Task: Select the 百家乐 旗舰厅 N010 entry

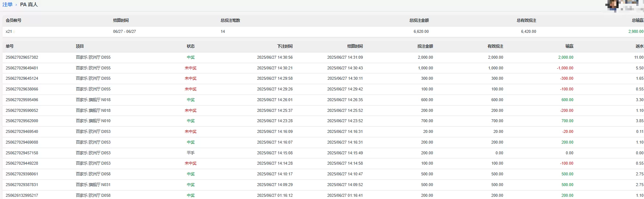Action: [93, 121]
